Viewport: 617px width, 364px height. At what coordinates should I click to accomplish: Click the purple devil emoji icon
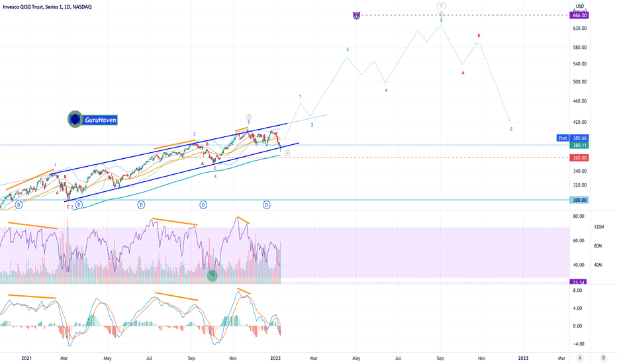pos(357,16)
